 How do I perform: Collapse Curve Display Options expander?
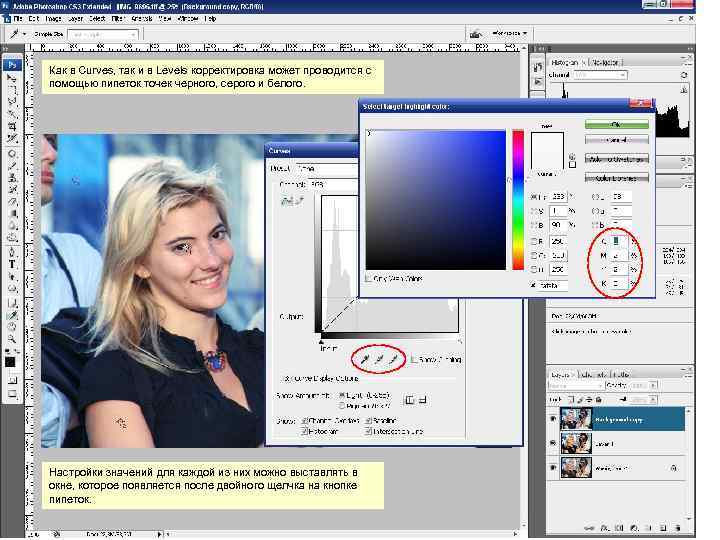click(287, 378)
